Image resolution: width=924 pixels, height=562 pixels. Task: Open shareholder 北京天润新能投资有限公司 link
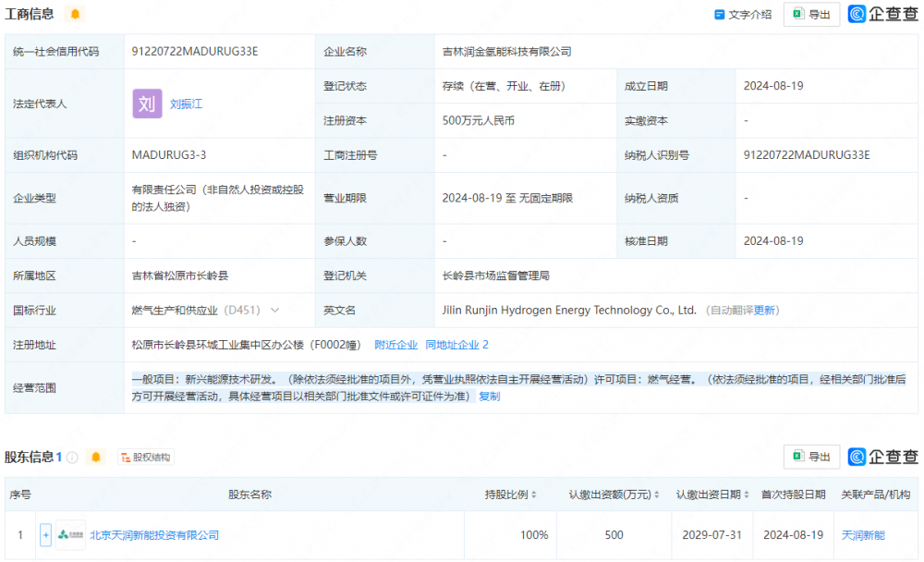154,535
